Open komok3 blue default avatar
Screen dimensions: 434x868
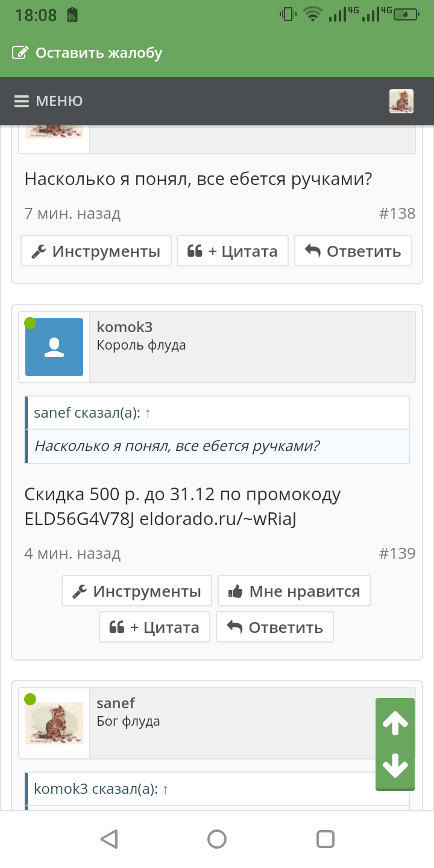[x=54, y=347]
